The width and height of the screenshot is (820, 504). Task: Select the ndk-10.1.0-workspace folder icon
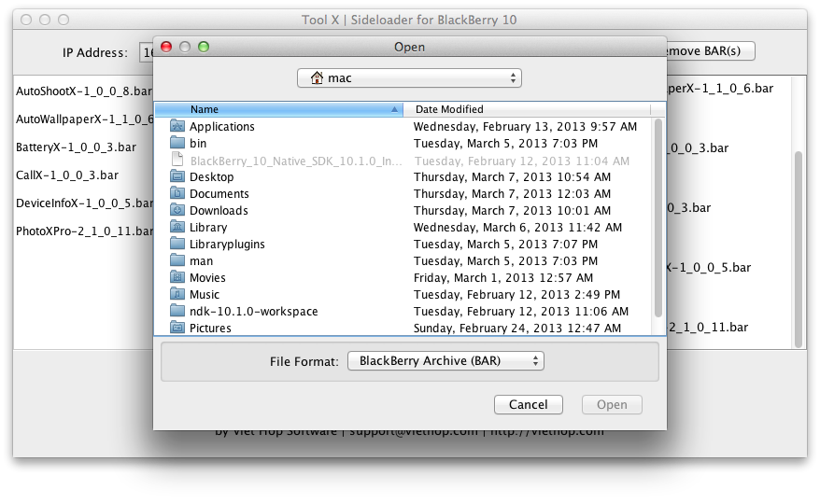pyautogui.click(x=177, y=311)
